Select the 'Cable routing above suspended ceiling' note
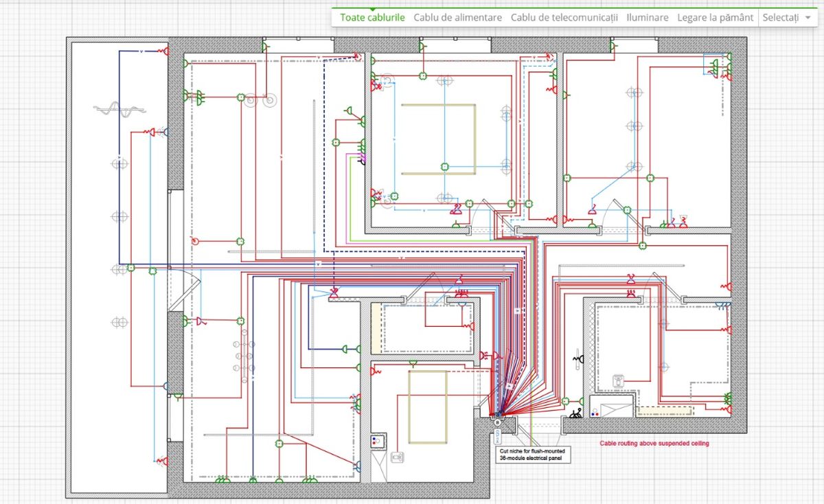 654,444
